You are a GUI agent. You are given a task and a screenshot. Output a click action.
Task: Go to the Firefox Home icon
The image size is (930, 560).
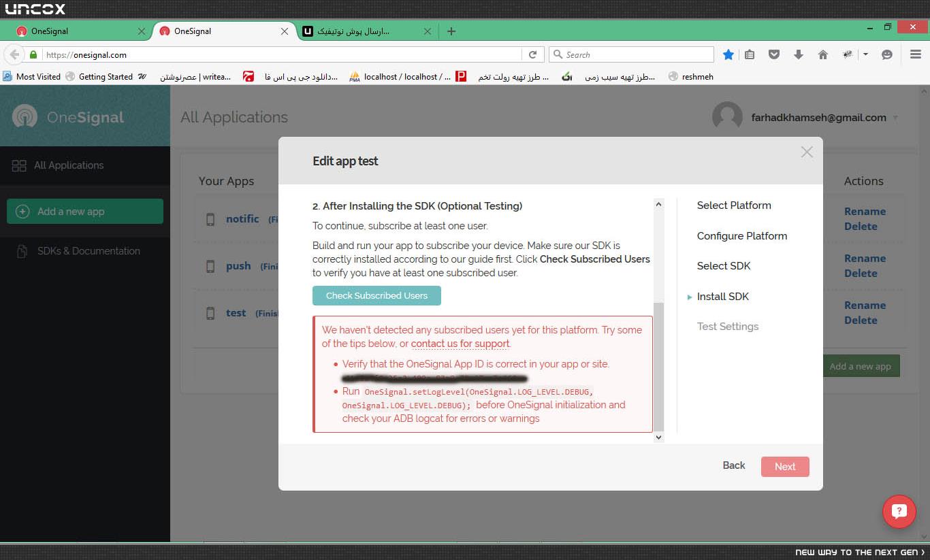(823, 54)
